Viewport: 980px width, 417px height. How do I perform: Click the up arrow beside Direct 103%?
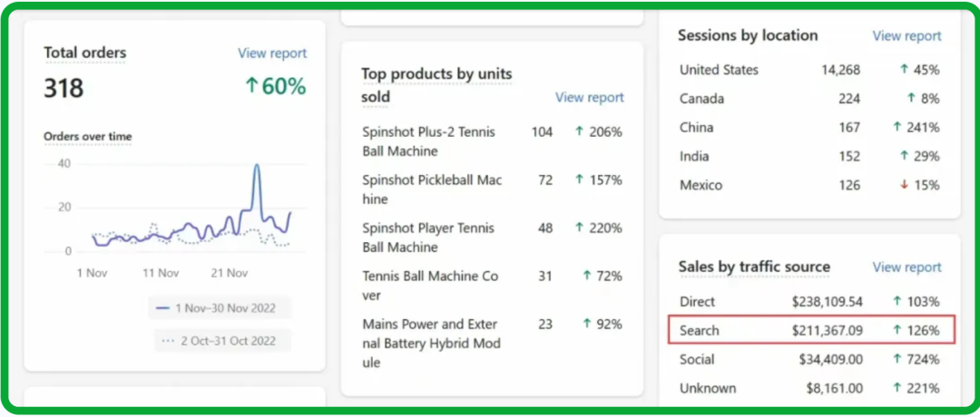897,302
